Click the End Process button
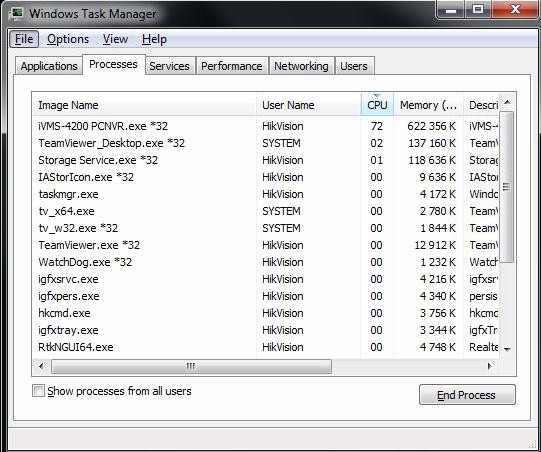Screen dimensions: 541x452 467,395
